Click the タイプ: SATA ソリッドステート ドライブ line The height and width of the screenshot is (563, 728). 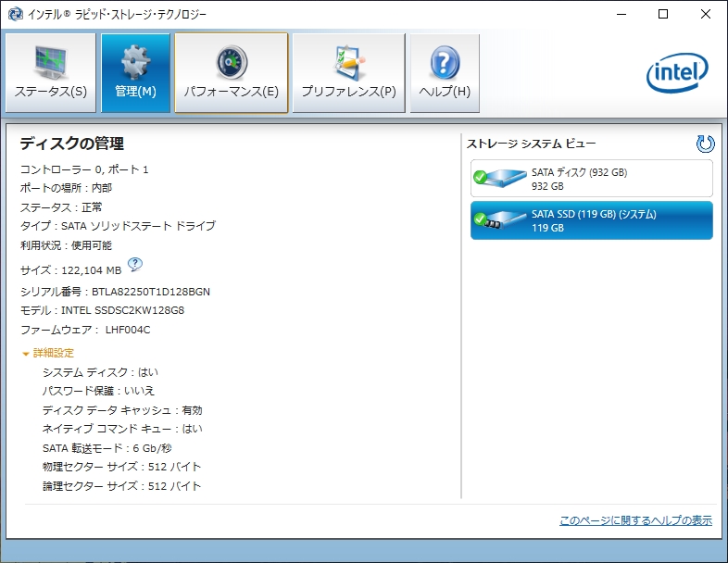(118, 226)
